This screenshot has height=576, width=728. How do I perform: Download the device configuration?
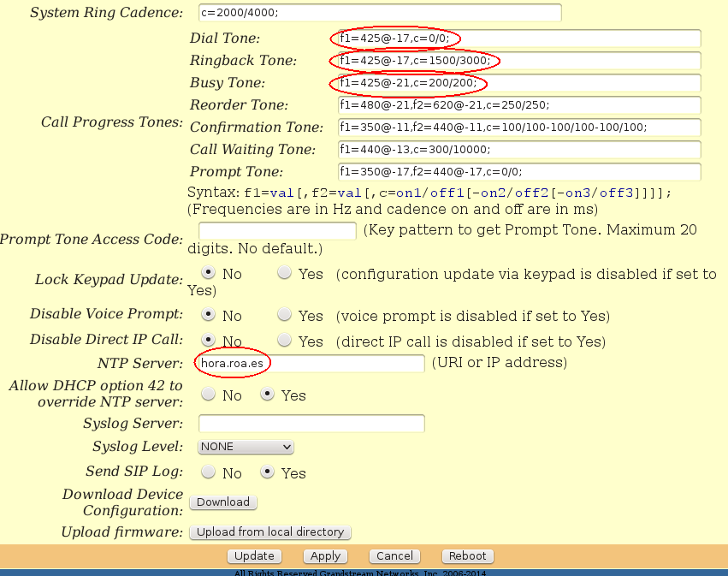click(x=222, y=502)
